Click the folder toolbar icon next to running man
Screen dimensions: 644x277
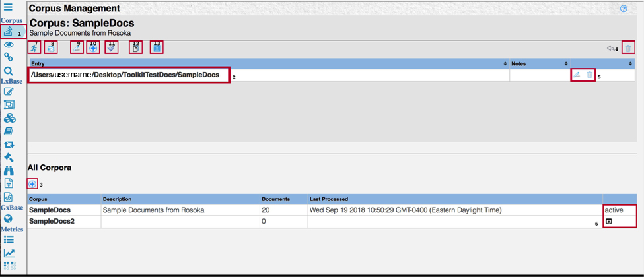click(50, 48)
